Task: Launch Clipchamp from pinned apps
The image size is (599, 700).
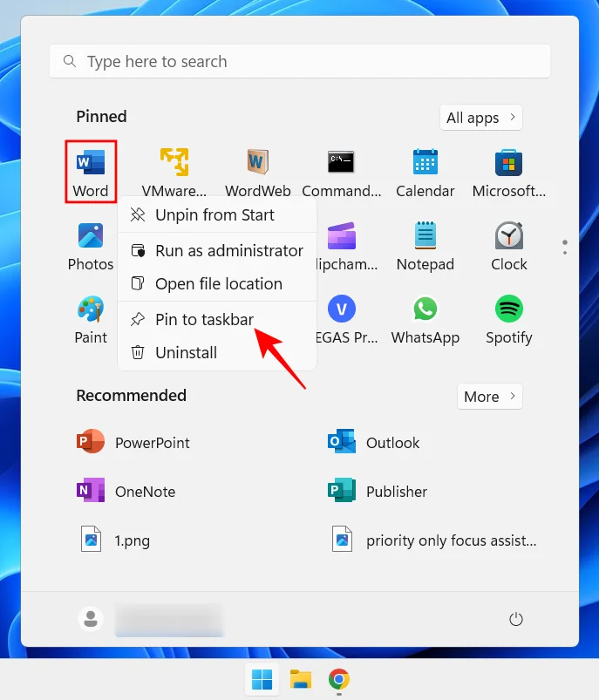Action: click(x=346, y=246)
